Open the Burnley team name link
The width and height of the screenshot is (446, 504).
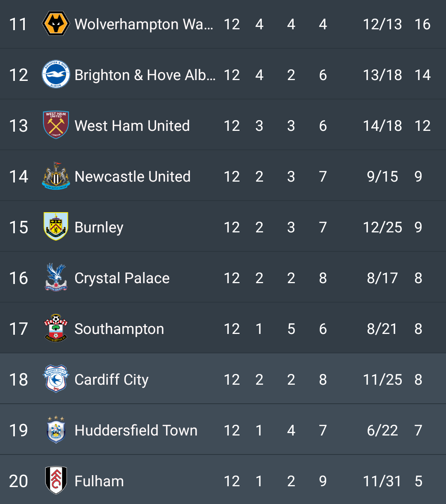pyautogui.click(x=99, y=227)
